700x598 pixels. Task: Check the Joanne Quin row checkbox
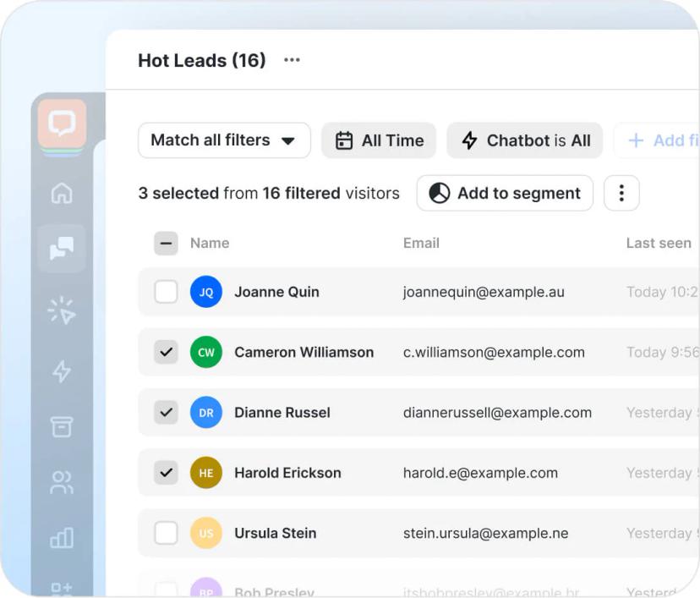click(166, 292)
